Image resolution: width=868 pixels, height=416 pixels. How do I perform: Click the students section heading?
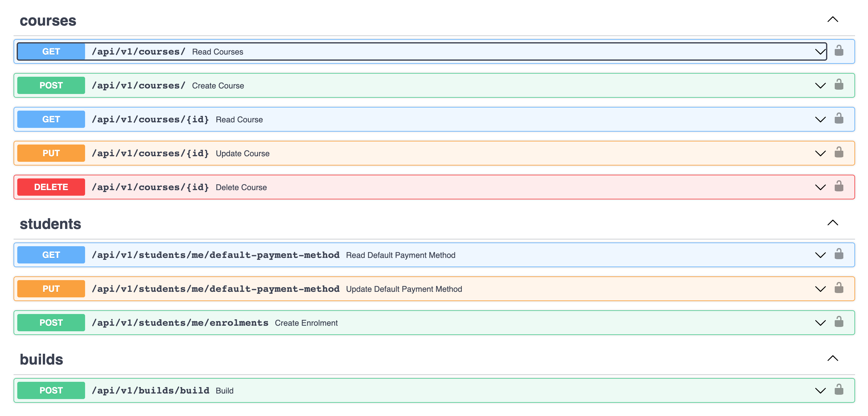tap(50, 224)
